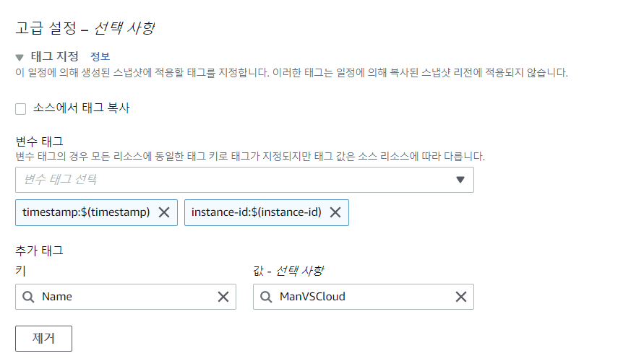Collapse the 태그 지정 section triangle
This screenshot has width=644, height=361.
point(20,57)
